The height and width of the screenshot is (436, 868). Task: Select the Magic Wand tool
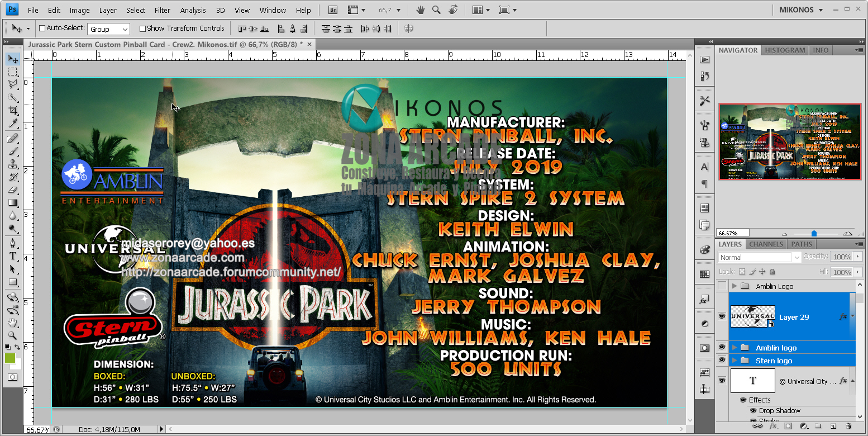pos(13,97)
